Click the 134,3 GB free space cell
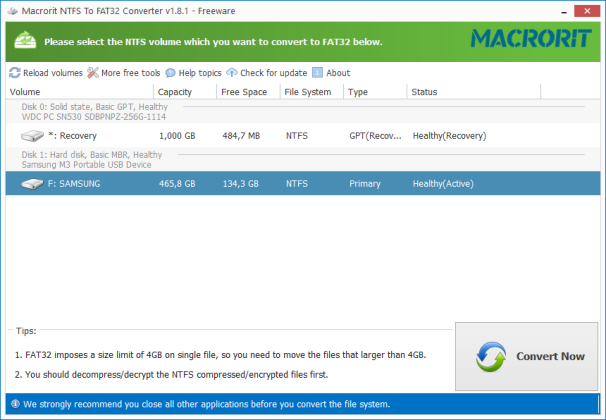This screenshot has height=420, width=606. pos(240,184)
